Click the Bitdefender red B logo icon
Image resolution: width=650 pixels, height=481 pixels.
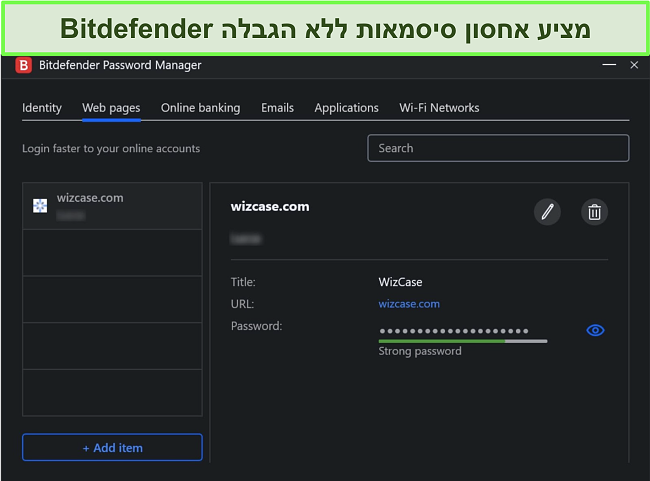pyautogui.click(x=24, y=65)
